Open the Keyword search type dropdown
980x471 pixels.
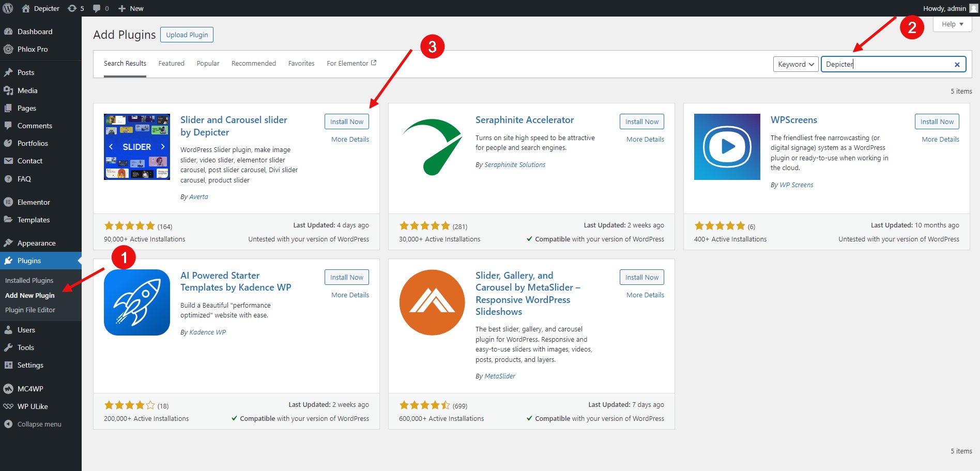(x=796, y=64)
